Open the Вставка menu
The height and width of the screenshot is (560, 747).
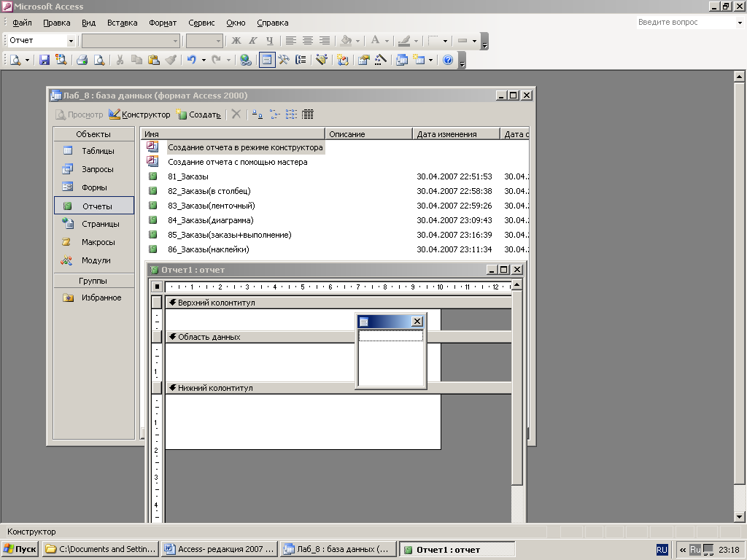(x=122, y=23)
